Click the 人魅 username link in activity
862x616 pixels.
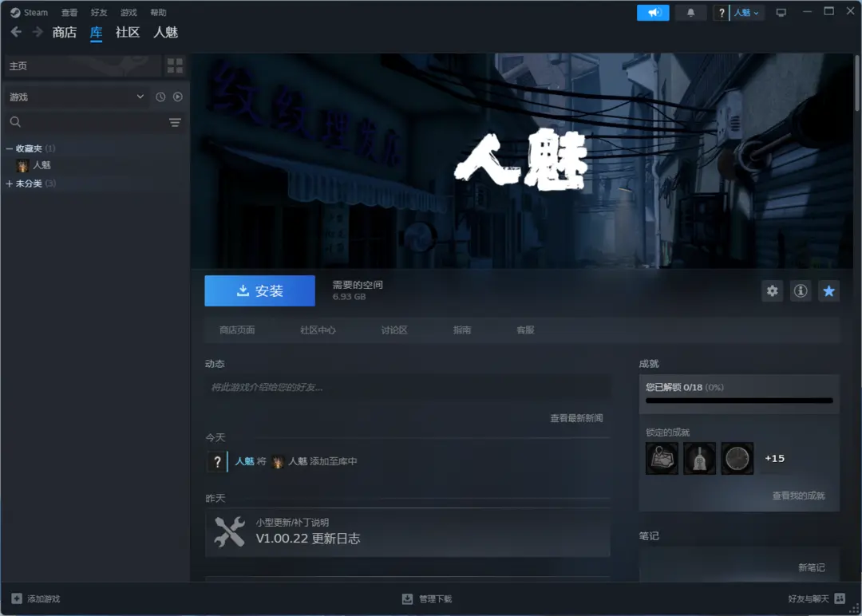[x=245, y=461]
